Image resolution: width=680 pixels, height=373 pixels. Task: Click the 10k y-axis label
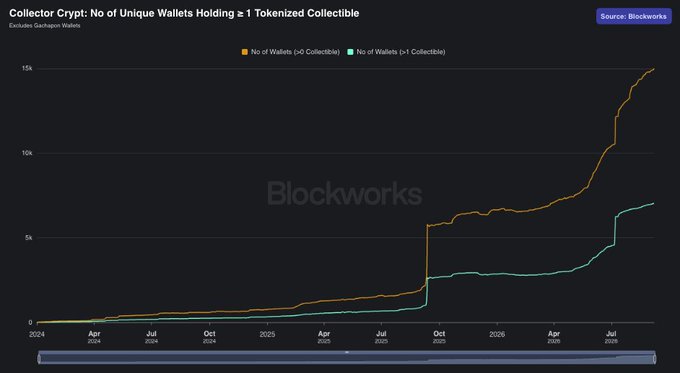(27, 153)
